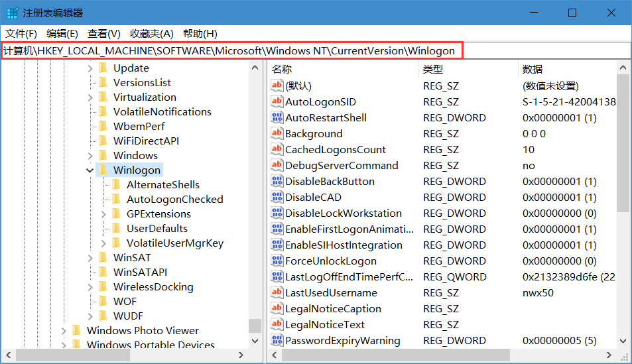
Task: Expand the VolatileUserMgrKey subkey
Action: [103, 243]
